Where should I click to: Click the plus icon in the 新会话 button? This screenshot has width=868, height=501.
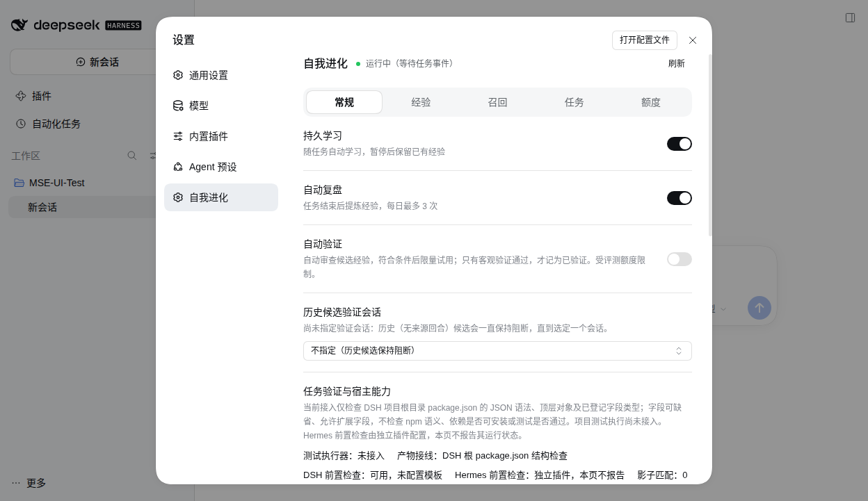click(81, 62)
